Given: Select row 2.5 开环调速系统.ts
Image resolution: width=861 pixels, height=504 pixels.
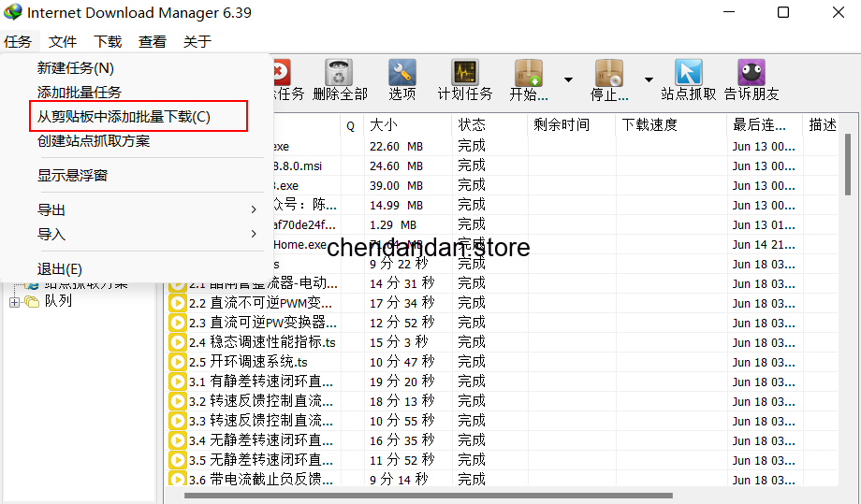Looking at the screenshot, I should [x=503, y=362].
